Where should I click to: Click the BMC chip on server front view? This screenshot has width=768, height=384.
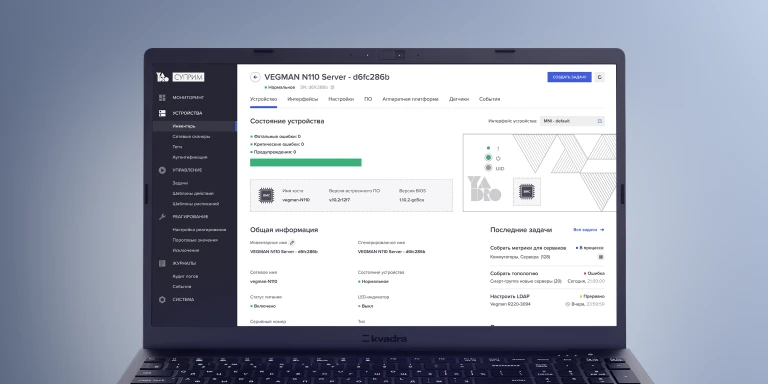pos(527,192)
